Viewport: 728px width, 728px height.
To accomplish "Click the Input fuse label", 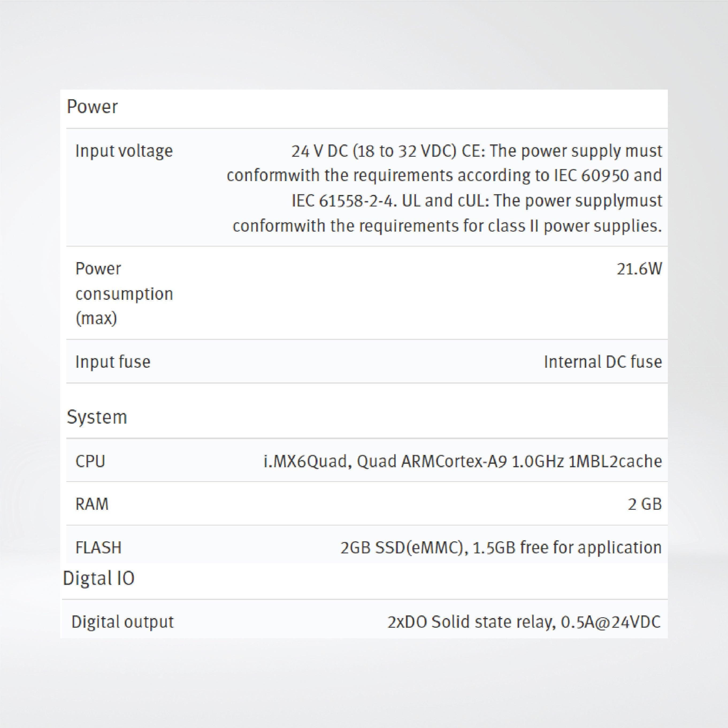I will [x=113, y=362].
